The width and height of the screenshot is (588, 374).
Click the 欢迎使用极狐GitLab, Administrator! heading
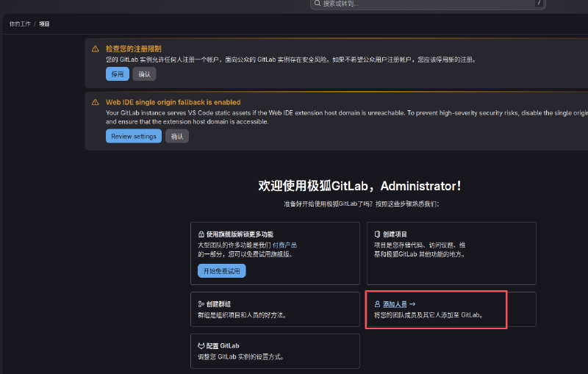359,186
